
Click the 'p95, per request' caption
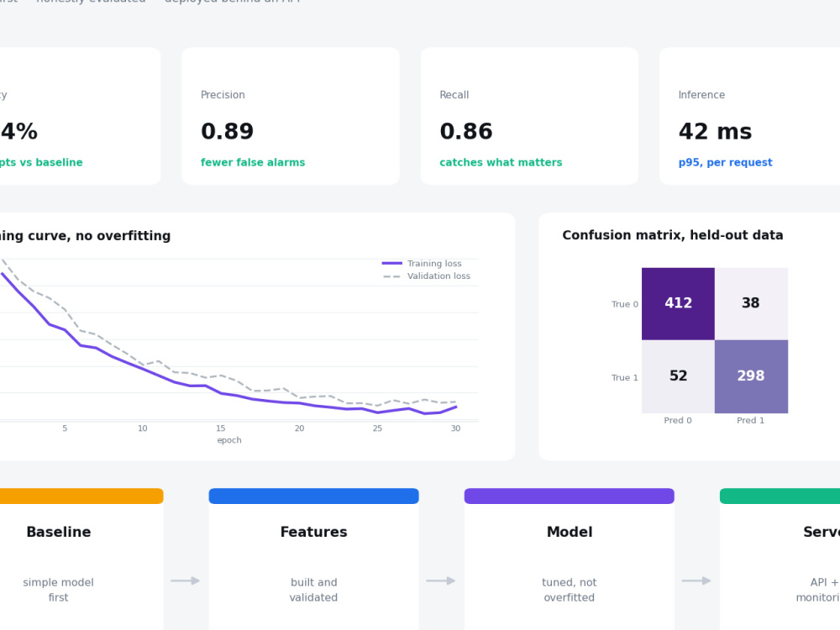[725, 162]
